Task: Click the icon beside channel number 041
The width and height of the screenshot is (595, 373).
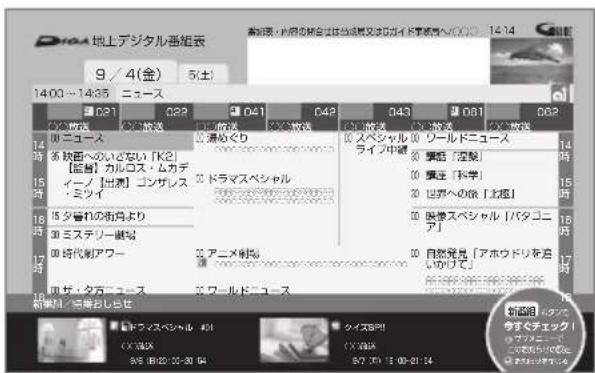Action: tap(235, 111)
